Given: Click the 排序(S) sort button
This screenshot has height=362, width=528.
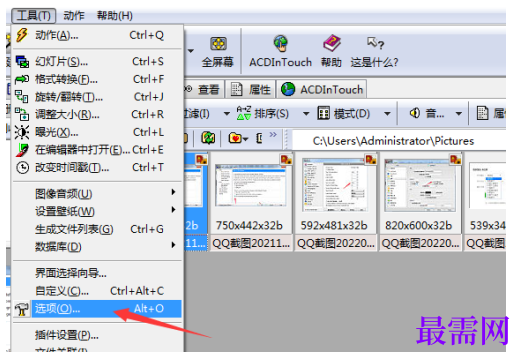Looking at the screenshot, I should click(263, 114).
